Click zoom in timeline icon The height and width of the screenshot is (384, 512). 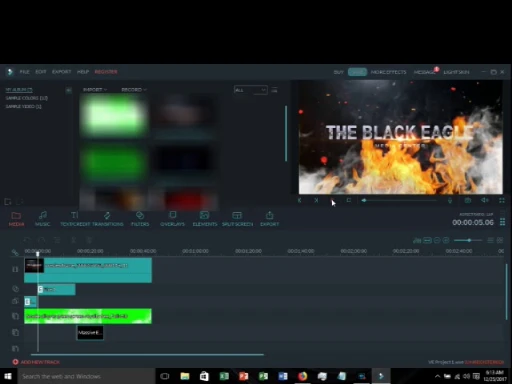click(x=446, y=240)
